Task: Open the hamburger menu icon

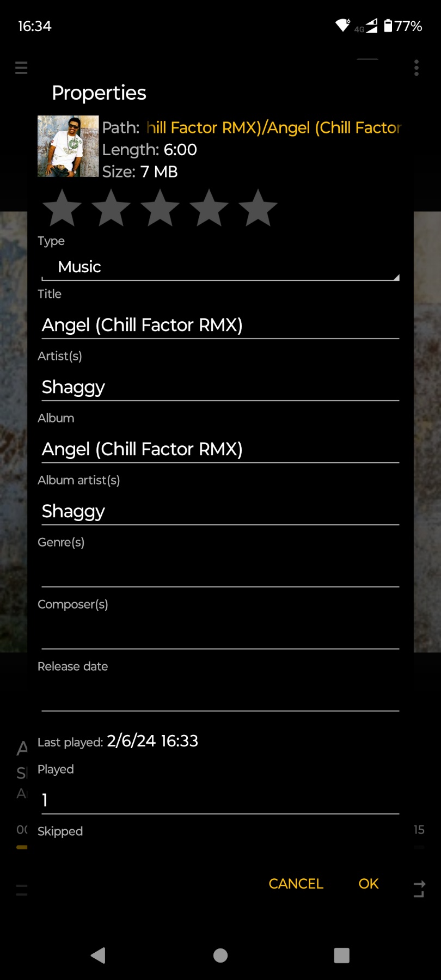Action: pos(21,68)
